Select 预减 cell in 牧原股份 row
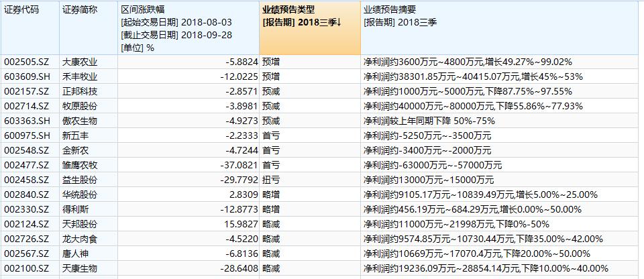Viewport: 644px width, 279px height. [x=310, y=107]
